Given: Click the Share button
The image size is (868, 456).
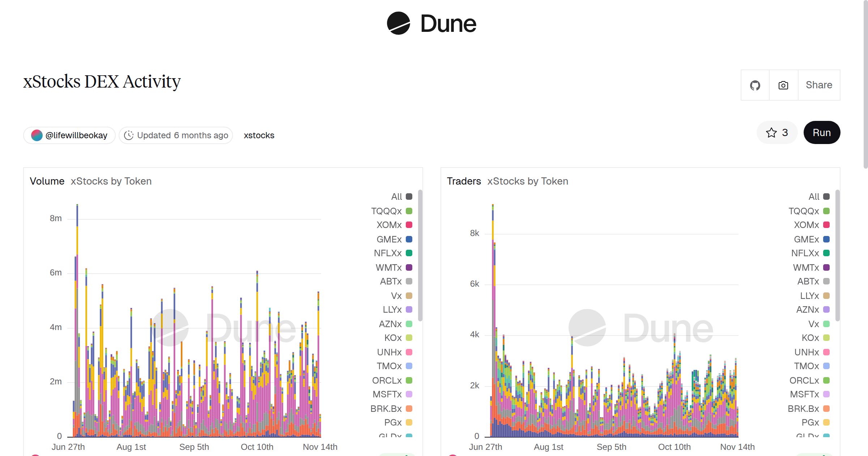Looking at the screenshot, I should [818, 85].
